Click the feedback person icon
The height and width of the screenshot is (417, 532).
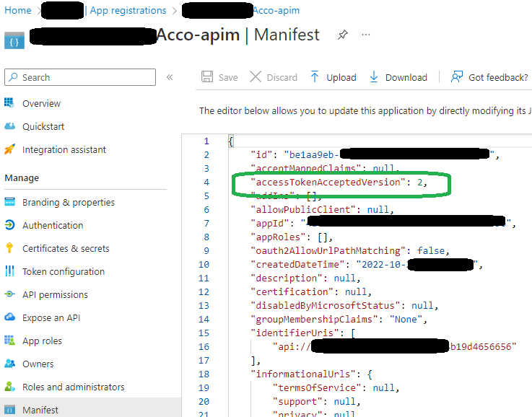pos(457,76)
